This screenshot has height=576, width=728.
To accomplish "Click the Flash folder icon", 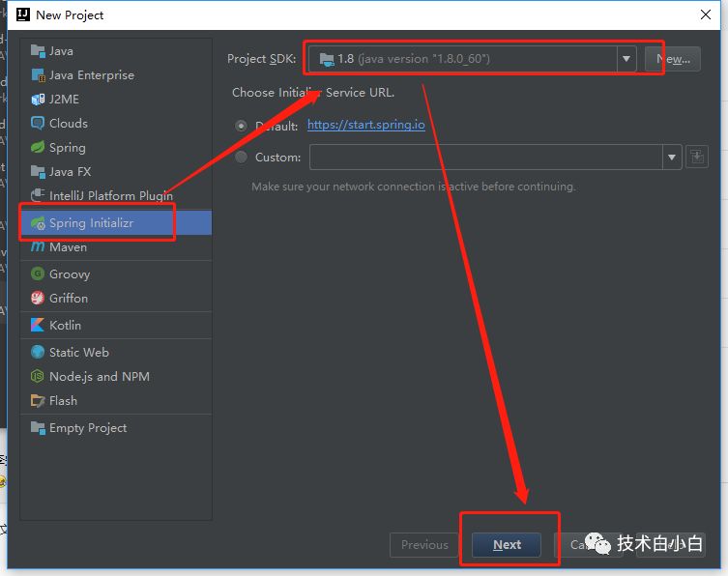I will [38, 400].
